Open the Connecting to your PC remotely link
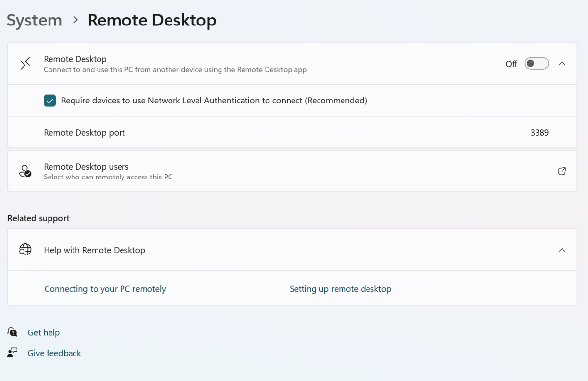This screenshot has width=588, height=381. coord(105,289)
